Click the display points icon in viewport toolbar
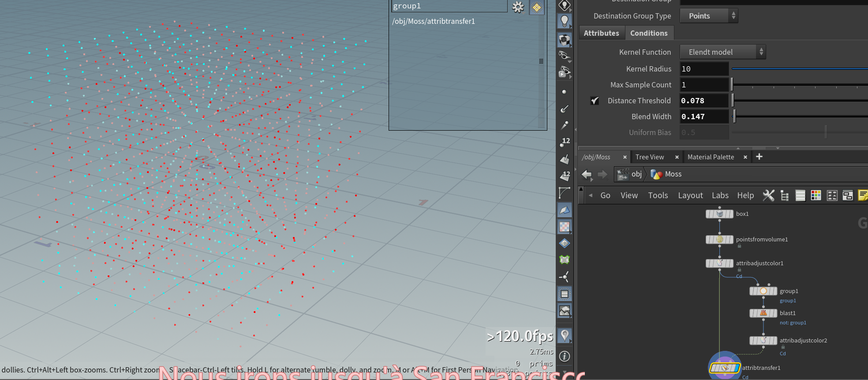868x380 pixels. [x=564, y=92]
